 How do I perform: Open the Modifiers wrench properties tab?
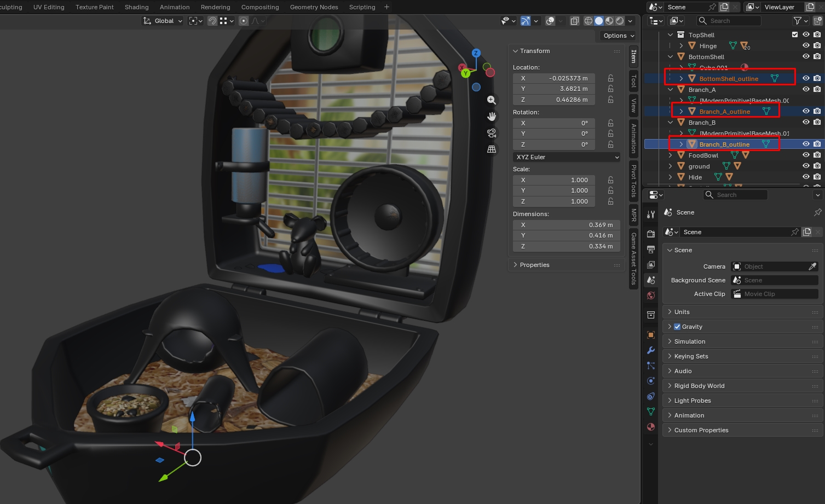(x=651, y=350)
